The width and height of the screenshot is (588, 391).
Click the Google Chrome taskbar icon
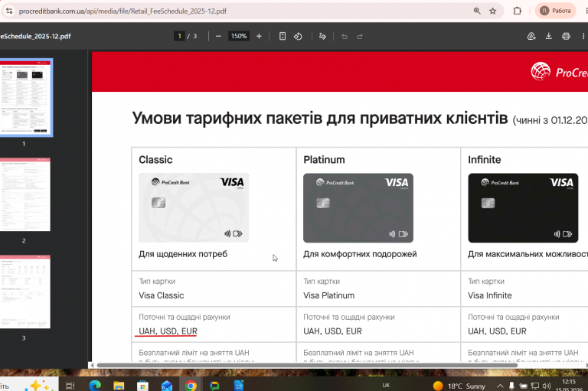point(191,386)
